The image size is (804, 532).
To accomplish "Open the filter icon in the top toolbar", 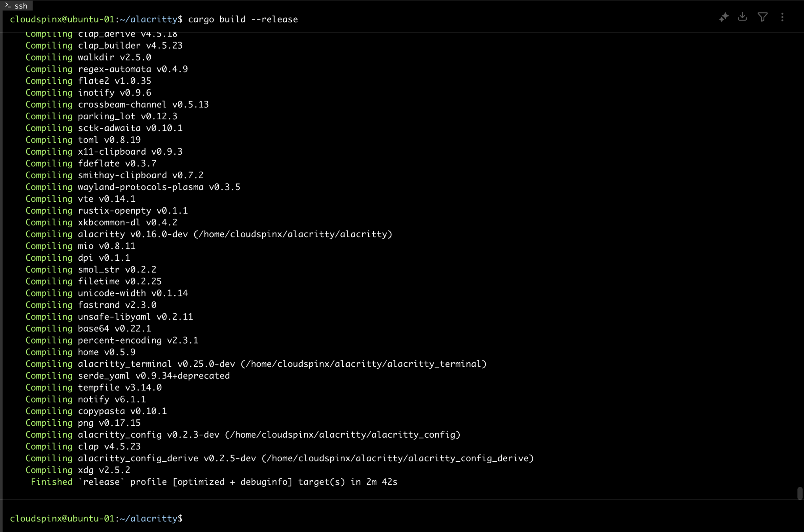I will [x=763, y=17].
